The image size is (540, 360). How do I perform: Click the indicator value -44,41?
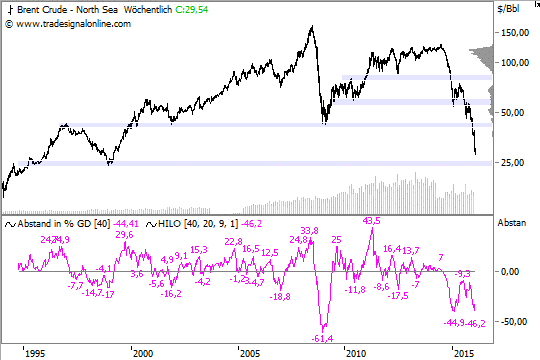(126, 224)
